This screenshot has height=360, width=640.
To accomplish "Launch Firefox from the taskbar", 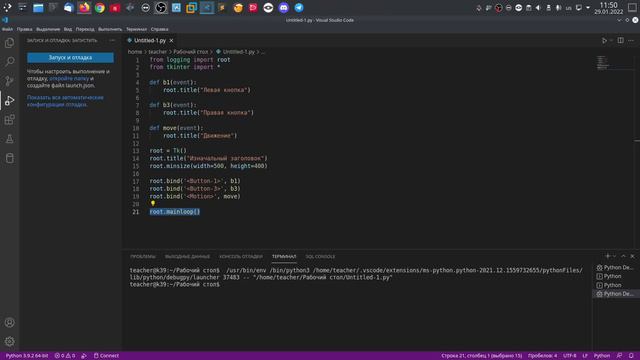I will click(x=84, y=8).
